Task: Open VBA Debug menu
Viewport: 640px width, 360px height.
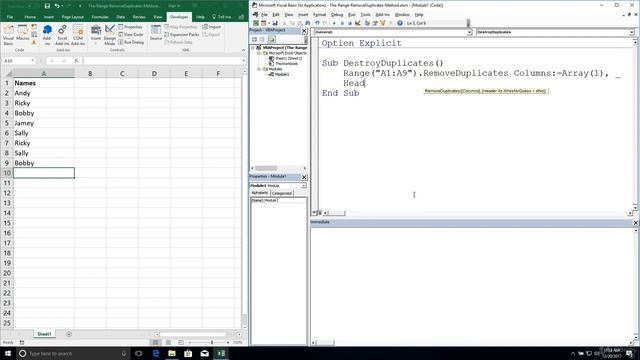Action: click(337, 15)
